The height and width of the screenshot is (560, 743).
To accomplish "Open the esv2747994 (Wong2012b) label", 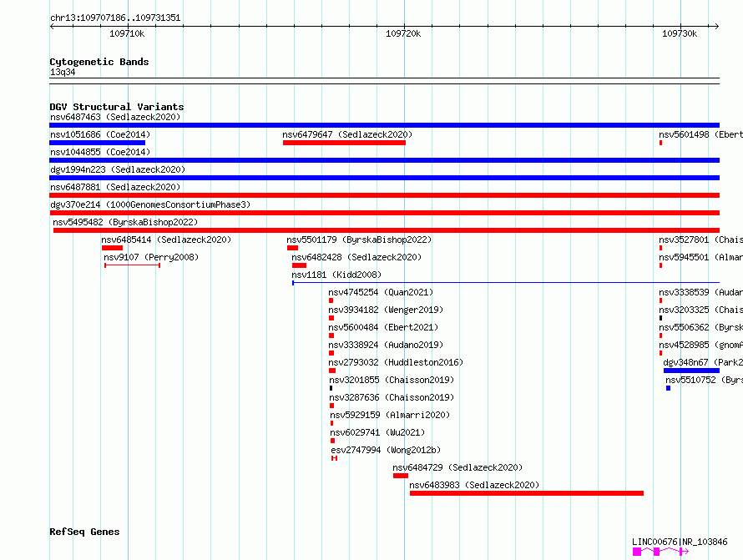I will [386, 450].
